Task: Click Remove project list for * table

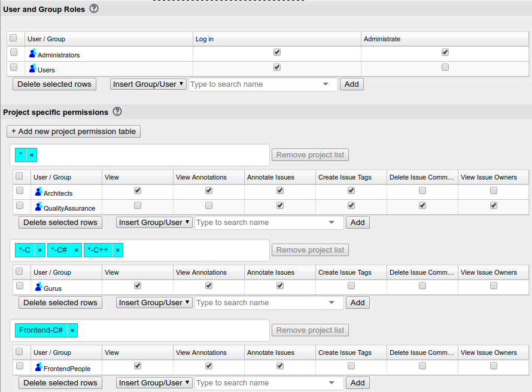Action: click(x=310, y=155)
